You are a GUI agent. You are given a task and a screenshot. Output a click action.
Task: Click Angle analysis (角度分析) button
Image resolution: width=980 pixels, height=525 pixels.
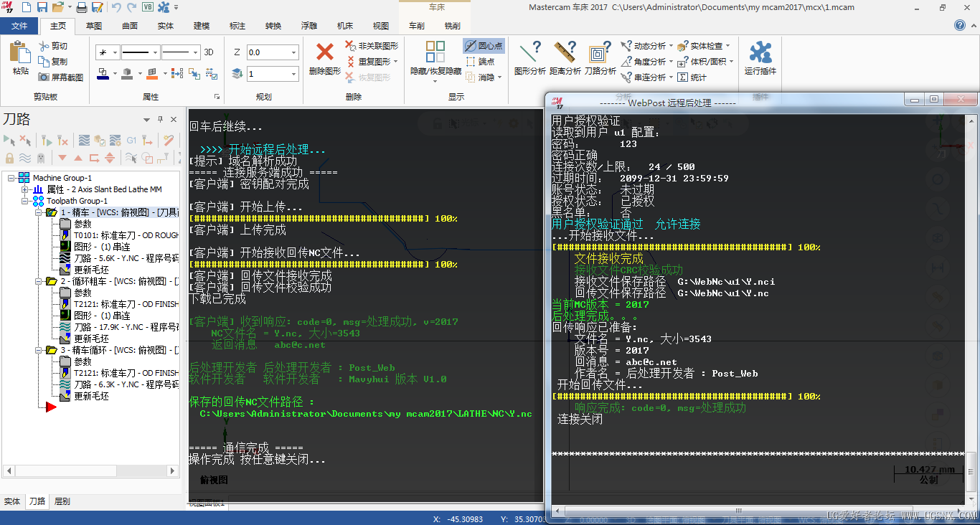[x=646, y=62]
